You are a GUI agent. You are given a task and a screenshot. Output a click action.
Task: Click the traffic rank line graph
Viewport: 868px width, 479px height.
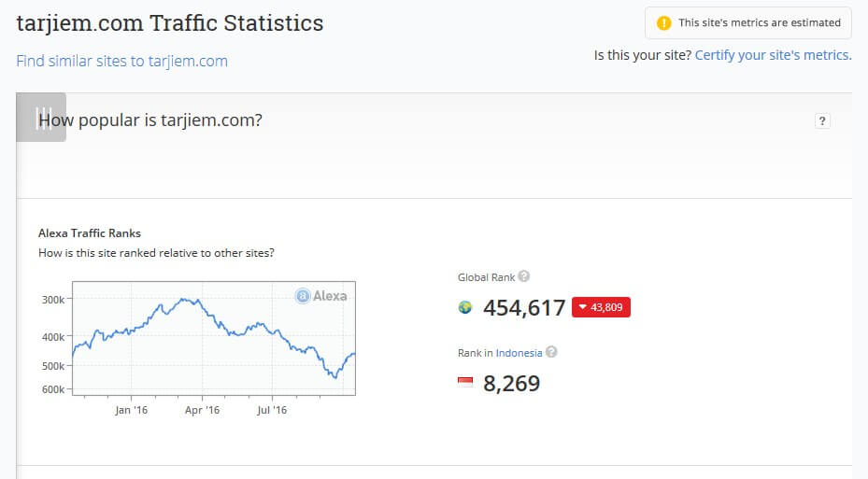point(213,338)
